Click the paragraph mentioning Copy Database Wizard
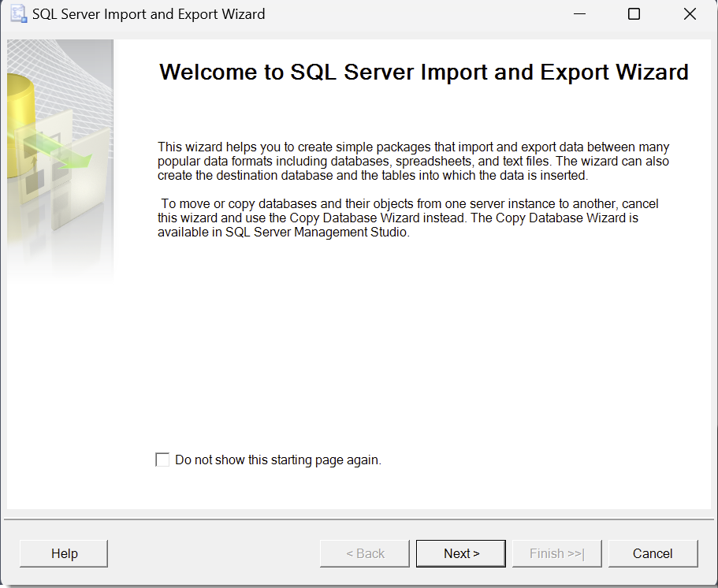This screenshot has height=588, width=718. click(408, 218)
